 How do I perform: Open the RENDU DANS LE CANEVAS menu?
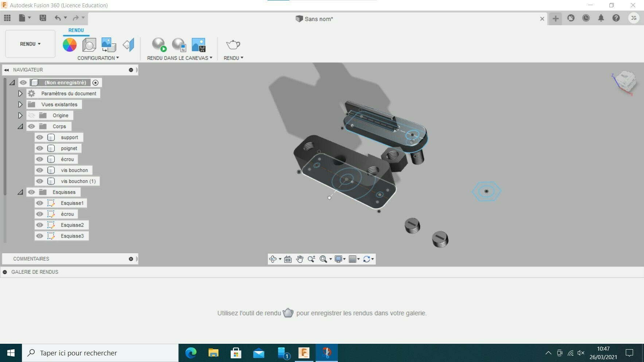tap(179, 58)
